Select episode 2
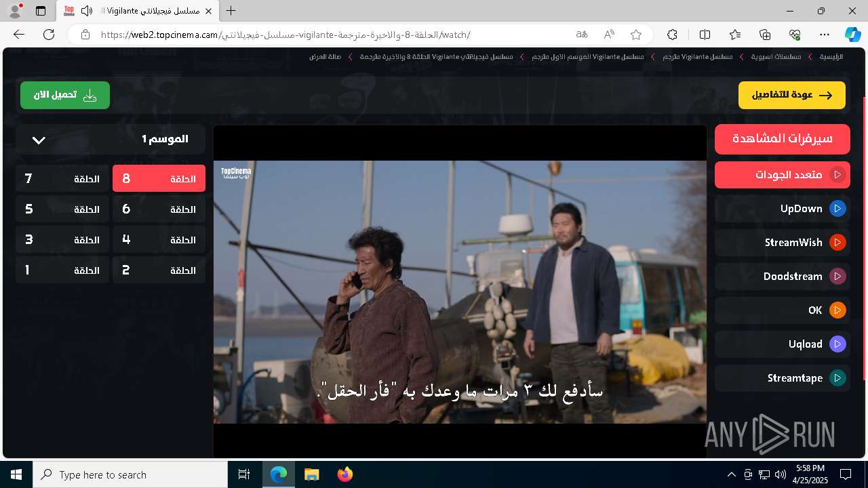Viewport: 868px width, 488px height. 159,270
